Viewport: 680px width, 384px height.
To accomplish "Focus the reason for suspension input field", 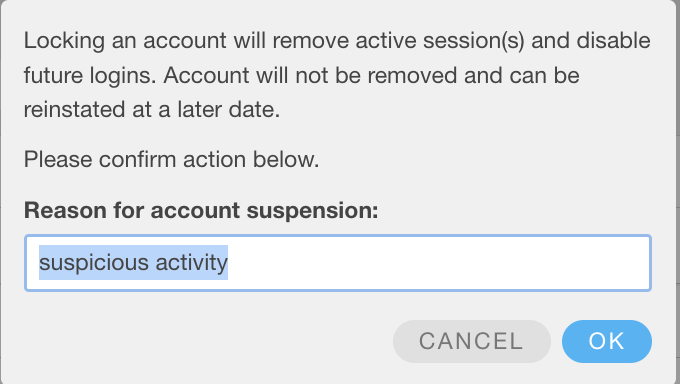I will click(x=338, y=263).
